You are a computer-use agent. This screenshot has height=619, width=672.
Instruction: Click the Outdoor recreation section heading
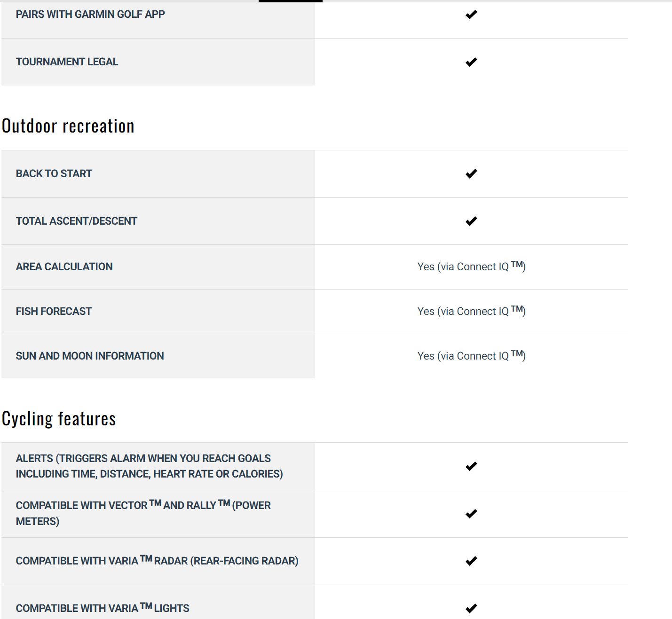(x=68, y=126)
